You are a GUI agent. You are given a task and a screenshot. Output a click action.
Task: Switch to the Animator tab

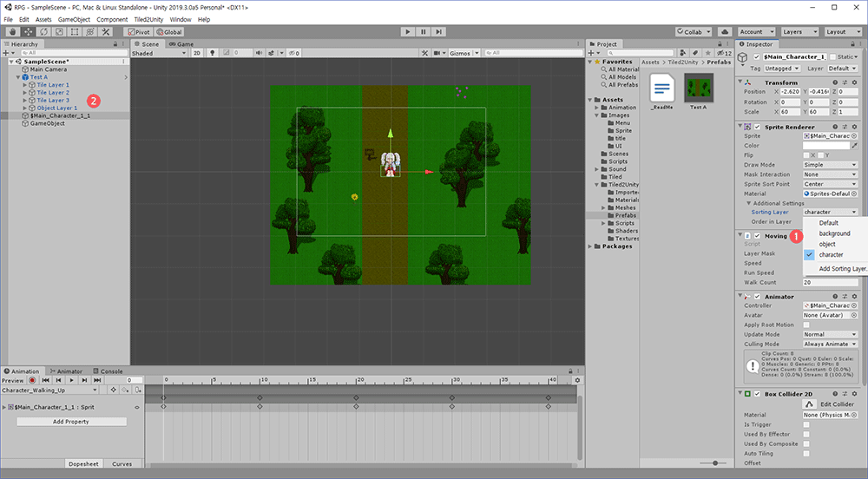66,371
